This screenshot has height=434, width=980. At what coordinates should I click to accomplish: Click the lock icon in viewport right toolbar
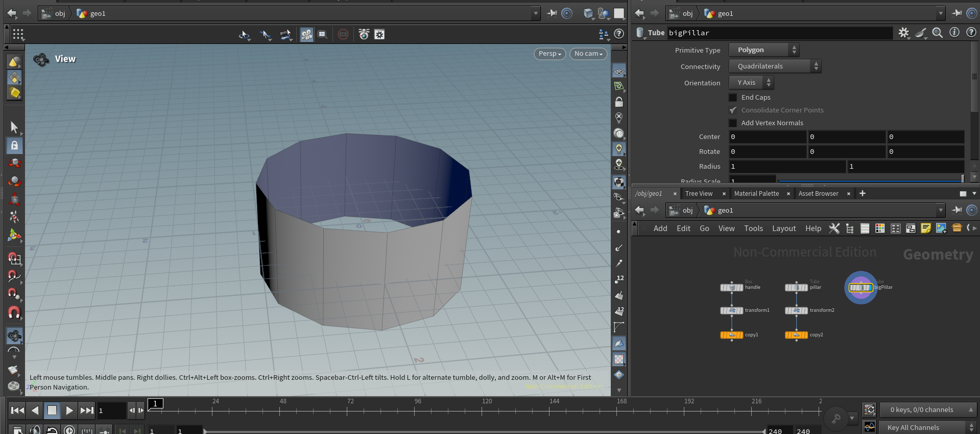click(x=619, y=102)
